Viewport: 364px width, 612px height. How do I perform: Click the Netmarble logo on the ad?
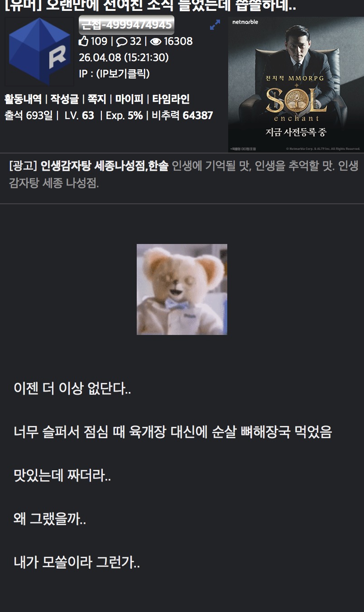(x=245, y=22)
